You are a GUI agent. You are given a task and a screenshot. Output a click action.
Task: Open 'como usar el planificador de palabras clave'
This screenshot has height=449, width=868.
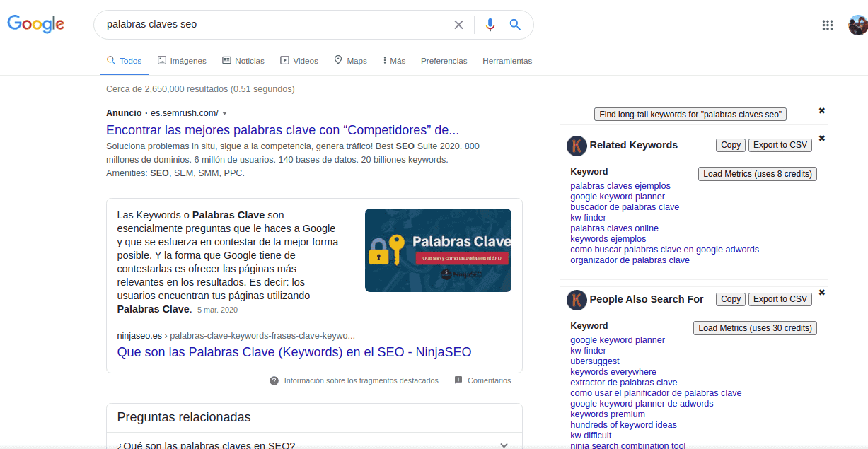[656, 393]
